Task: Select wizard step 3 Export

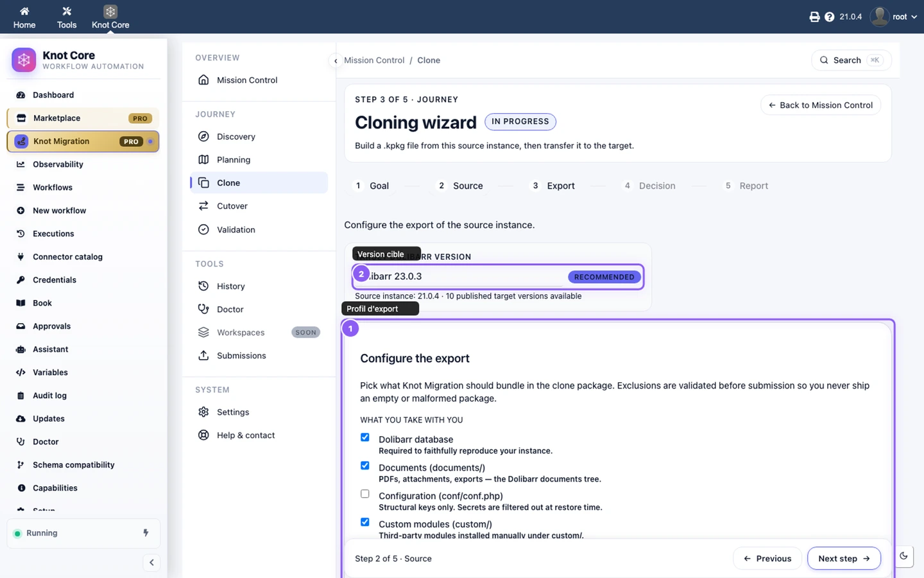Action: pos(552,186)
